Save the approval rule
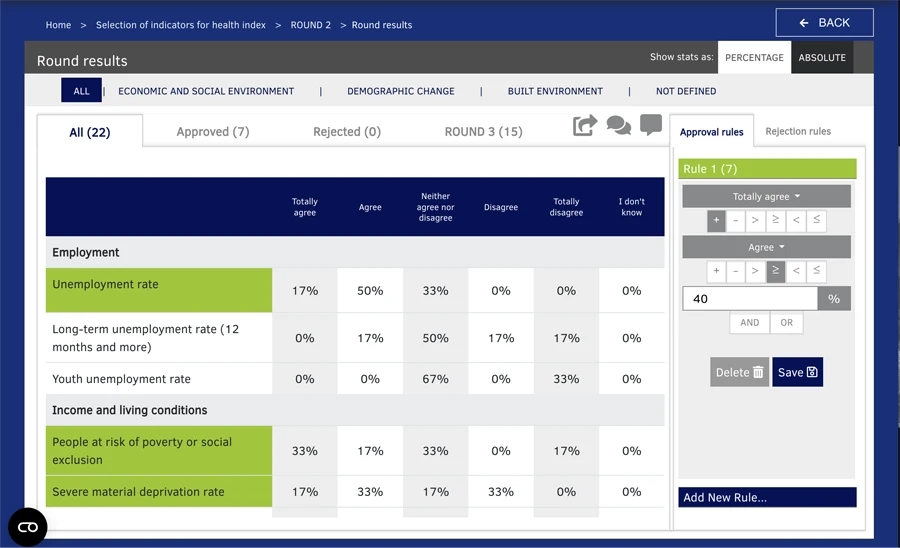900x548 pixels. [797, 372]
